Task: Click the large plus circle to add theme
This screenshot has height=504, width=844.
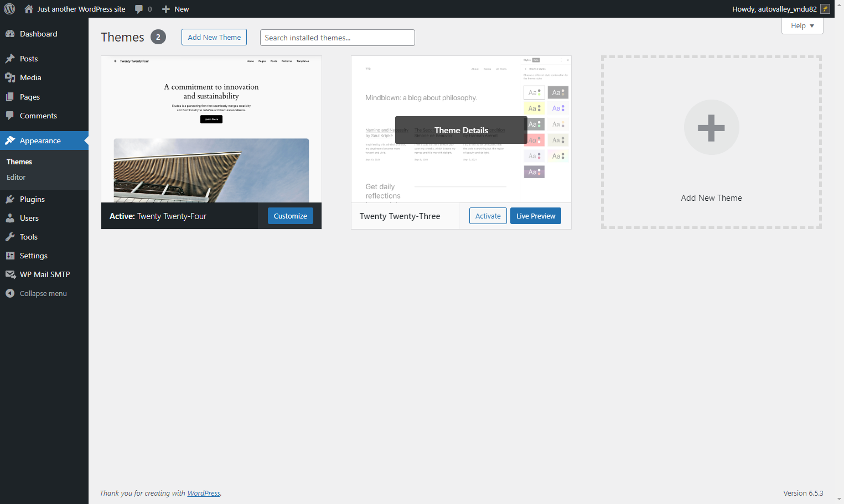Action: pyautogui.click(x=711, y=128)
